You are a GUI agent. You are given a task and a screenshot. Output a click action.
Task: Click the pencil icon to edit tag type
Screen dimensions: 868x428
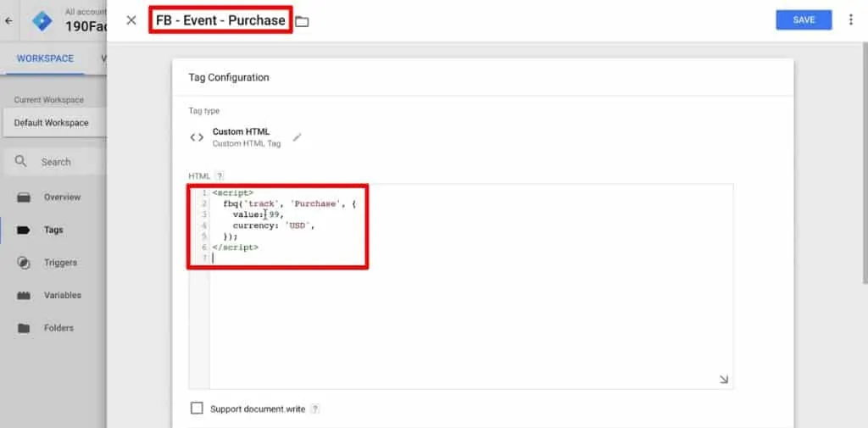point(297,136)
